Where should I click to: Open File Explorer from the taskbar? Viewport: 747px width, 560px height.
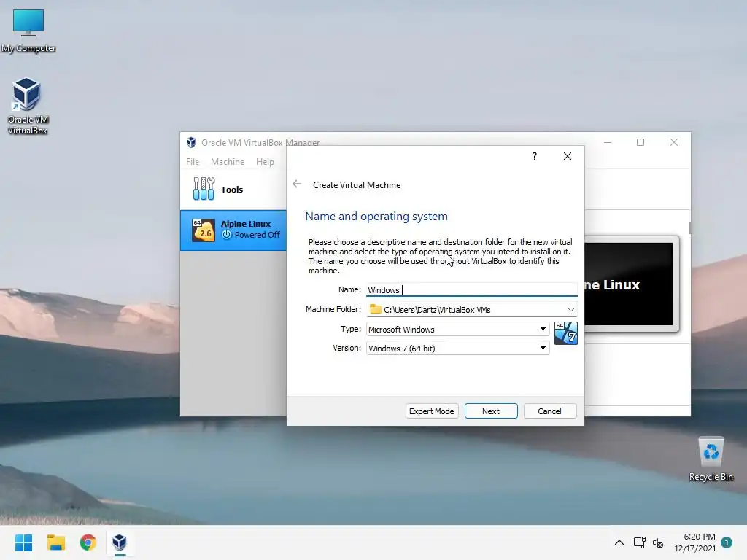coord(55,542)
